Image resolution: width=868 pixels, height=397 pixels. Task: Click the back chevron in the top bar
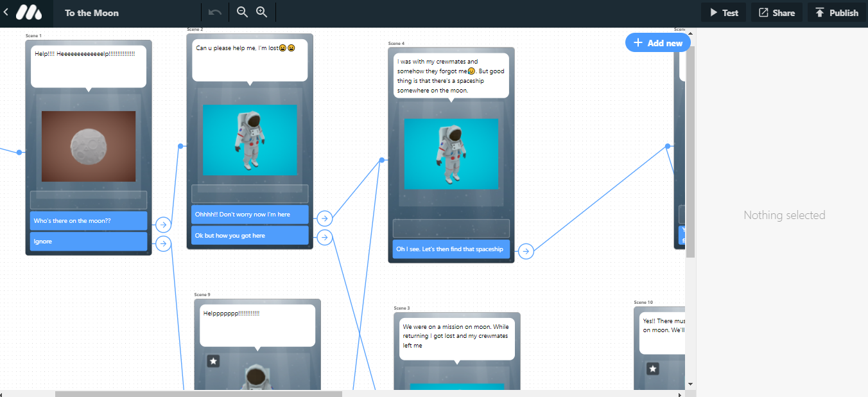pyautogui.click(x=6, y=12)
